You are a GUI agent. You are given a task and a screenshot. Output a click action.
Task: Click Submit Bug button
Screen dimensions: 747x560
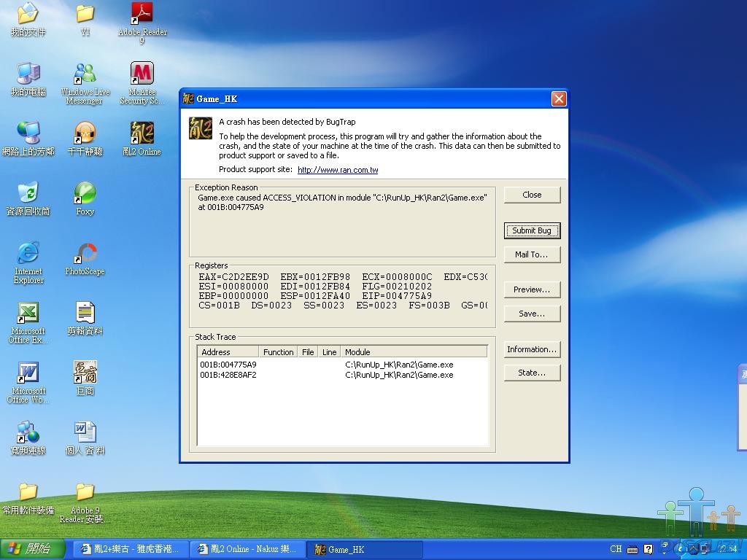(532, 230)
